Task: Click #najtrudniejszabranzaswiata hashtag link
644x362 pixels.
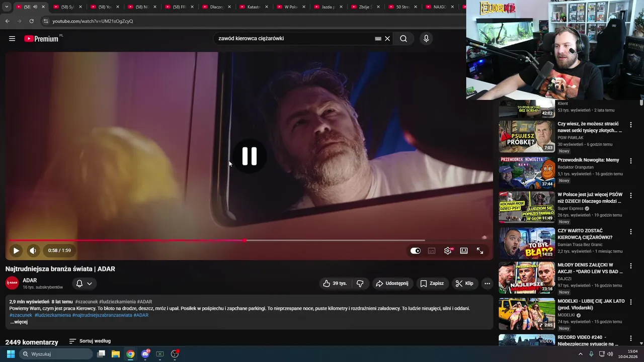Action: (102, 315)
